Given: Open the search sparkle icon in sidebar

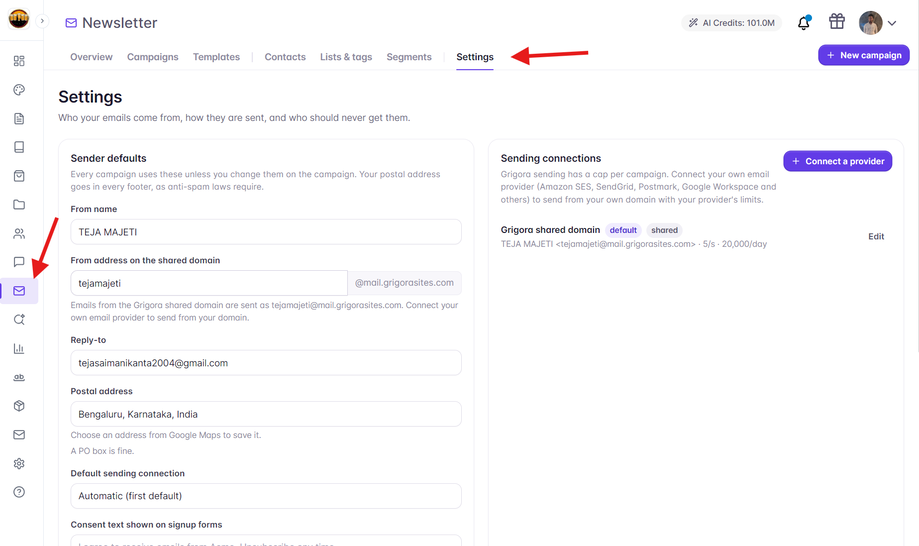Looking at the screenshot, I should point(19,319).
